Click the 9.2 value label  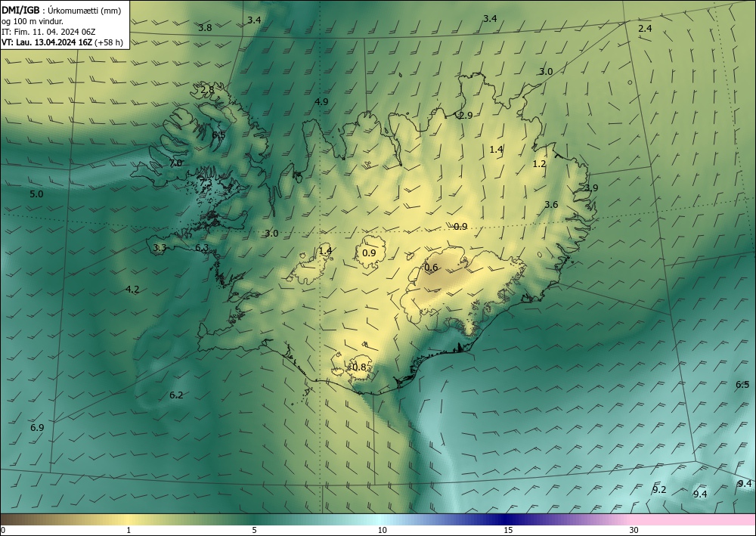click(659, 490)
